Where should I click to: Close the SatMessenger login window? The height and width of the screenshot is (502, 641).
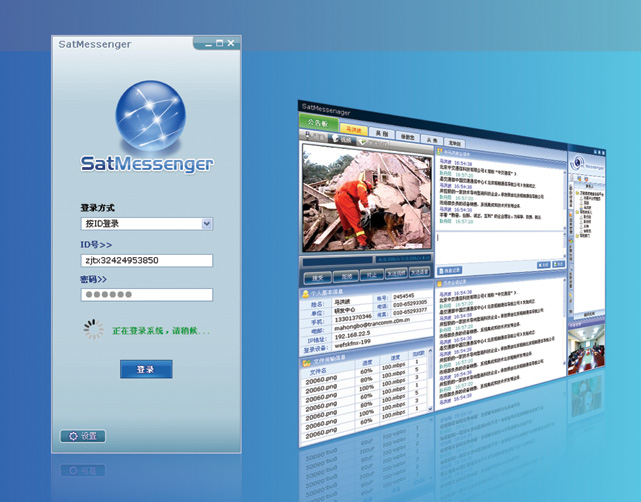231,43
